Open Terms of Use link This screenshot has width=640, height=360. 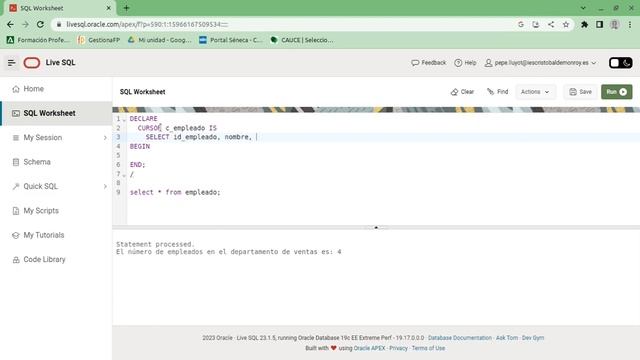pyautogui.click(x=428, y=348)
